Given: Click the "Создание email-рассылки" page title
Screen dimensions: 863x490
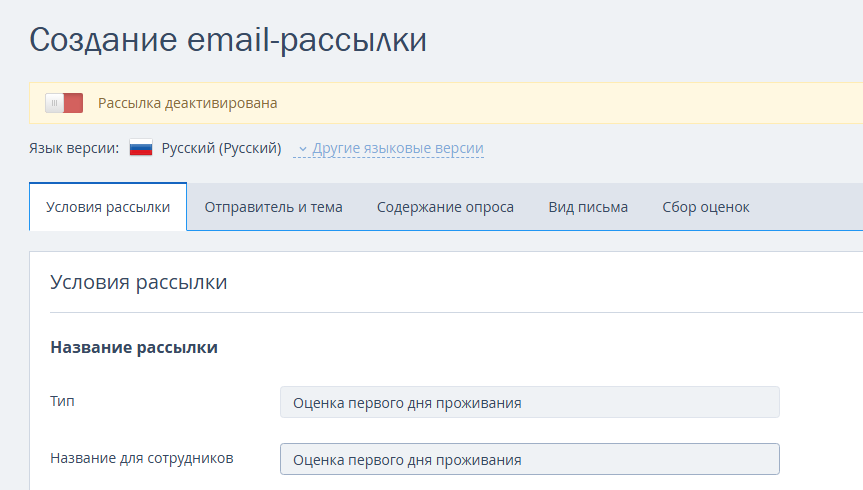Looking at the screenshot, I should [x=228, y=40].
